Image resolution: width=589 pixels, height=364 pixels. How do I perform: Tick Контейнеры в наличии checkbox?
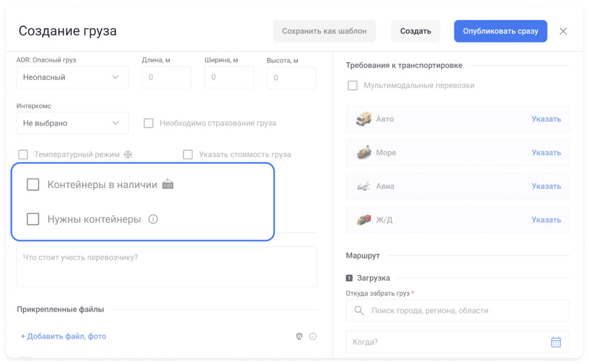33,185
